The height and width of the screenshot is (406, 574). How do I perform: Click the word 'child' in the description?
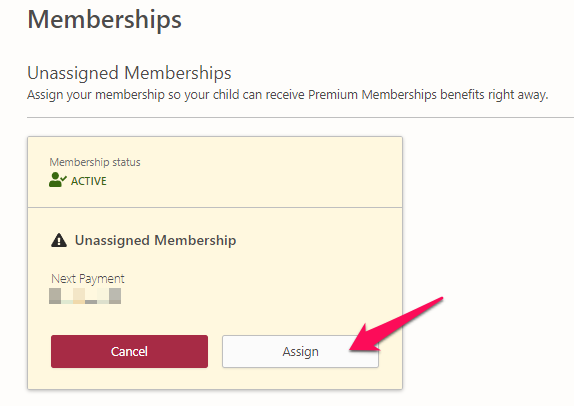click(226, 94)
